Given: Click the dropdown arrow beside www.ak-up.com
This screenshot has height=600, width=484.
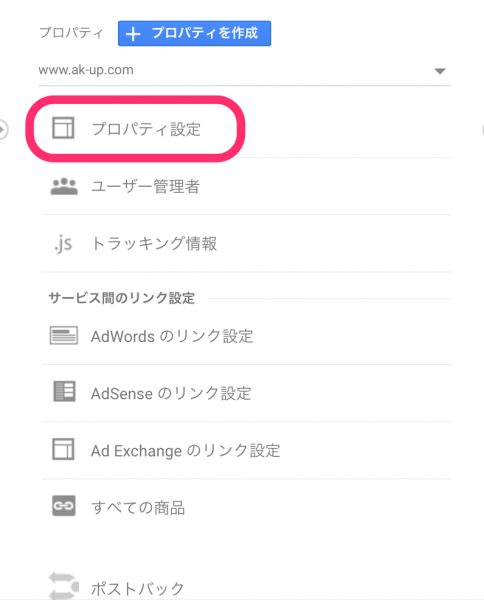Looking at the screenshot, I should pyautogui.click(x=440, y=71).
